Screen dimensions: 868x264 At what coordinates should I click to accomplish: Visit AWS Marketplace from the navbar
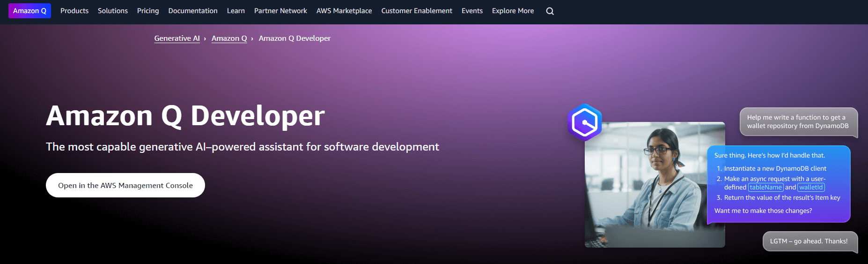pyautogui.click(x=344, y=11)
